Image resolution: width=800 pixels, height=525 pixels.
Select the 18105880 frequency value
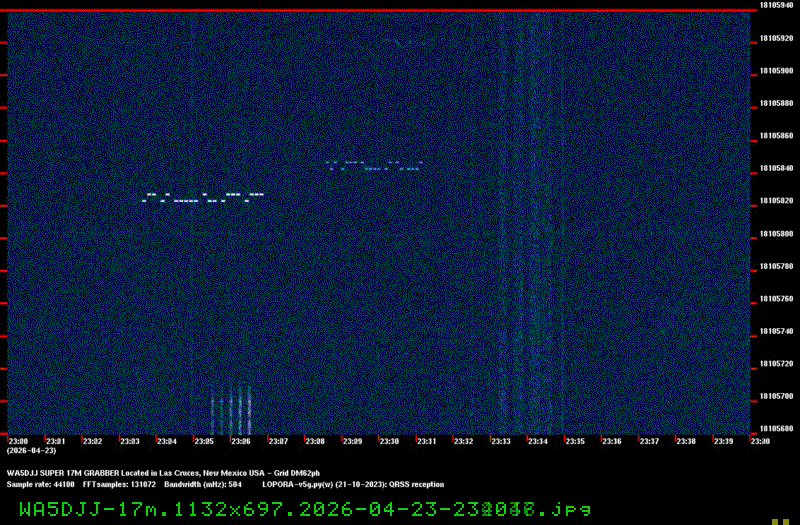pos(777,104)
